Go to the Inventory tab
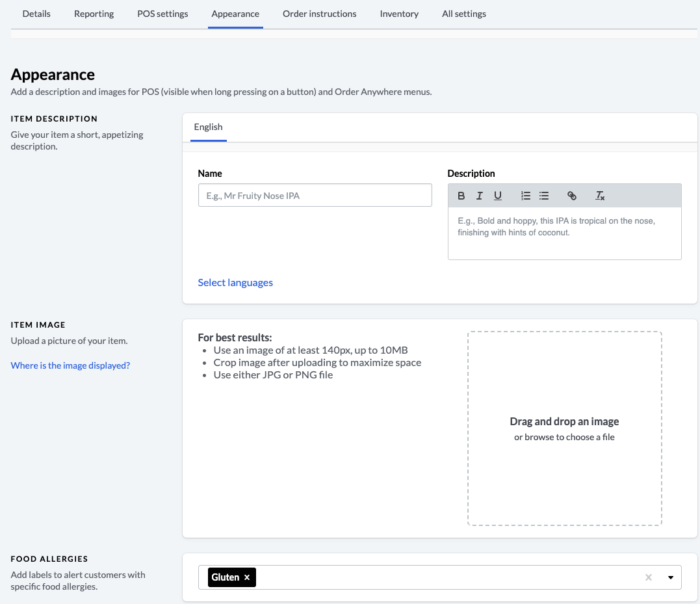The width and height of the screenshot is (700, 604). click(399, 14)
